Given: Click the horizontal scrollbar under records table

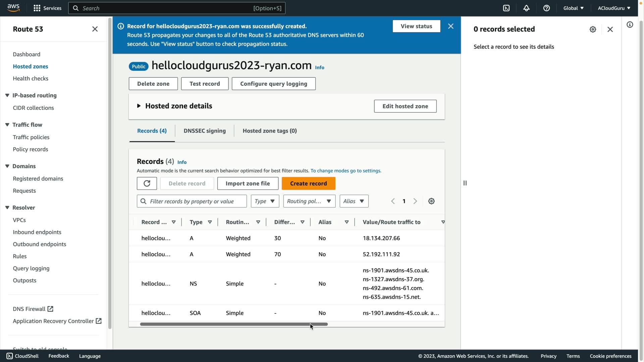Looking at the screenshot, I should pos(233,324).
